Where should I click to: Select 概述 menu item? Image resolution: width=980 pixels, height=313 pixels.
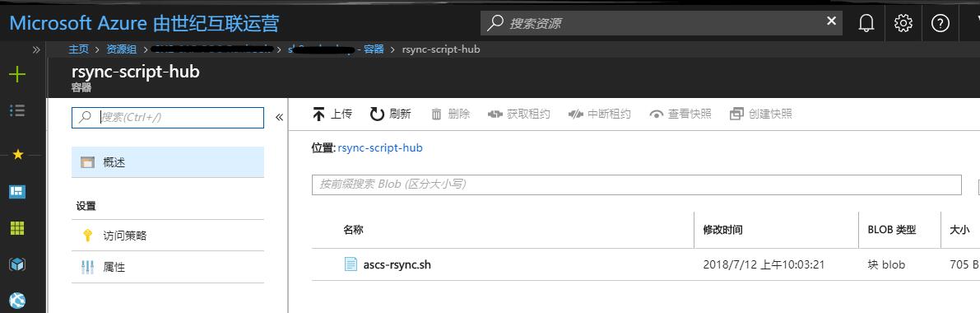(x=168, y=162)
